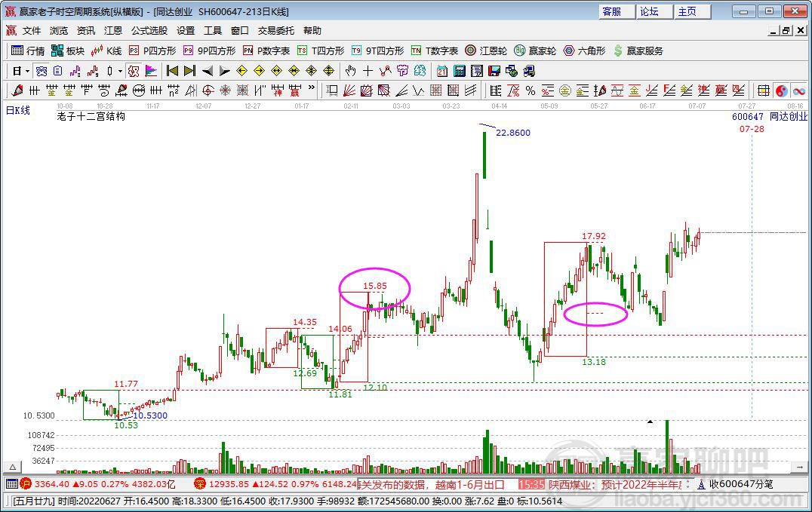
Task: Expand the 日 period dropdown arrow
Action: pos(27,71)
